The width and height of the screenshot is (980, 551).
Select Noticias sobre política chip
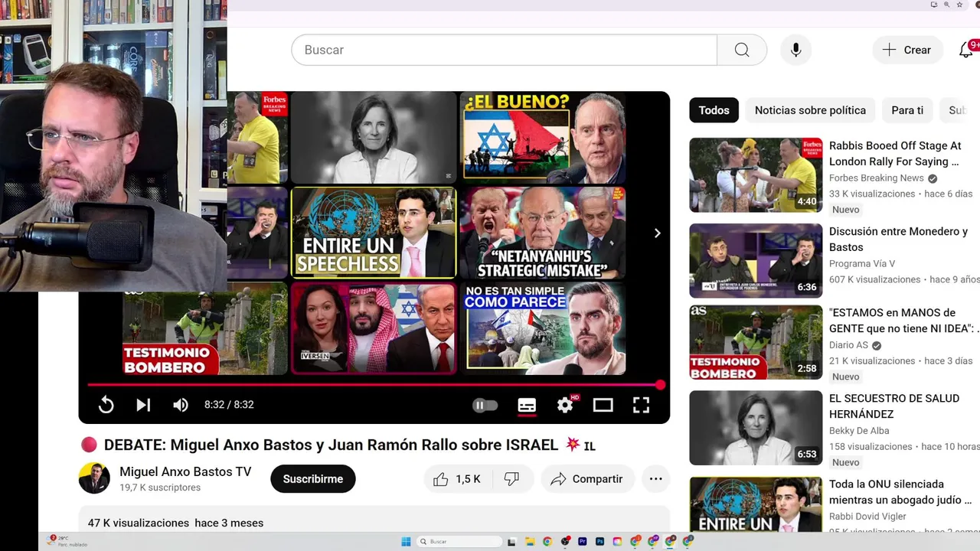coord(810,110)
